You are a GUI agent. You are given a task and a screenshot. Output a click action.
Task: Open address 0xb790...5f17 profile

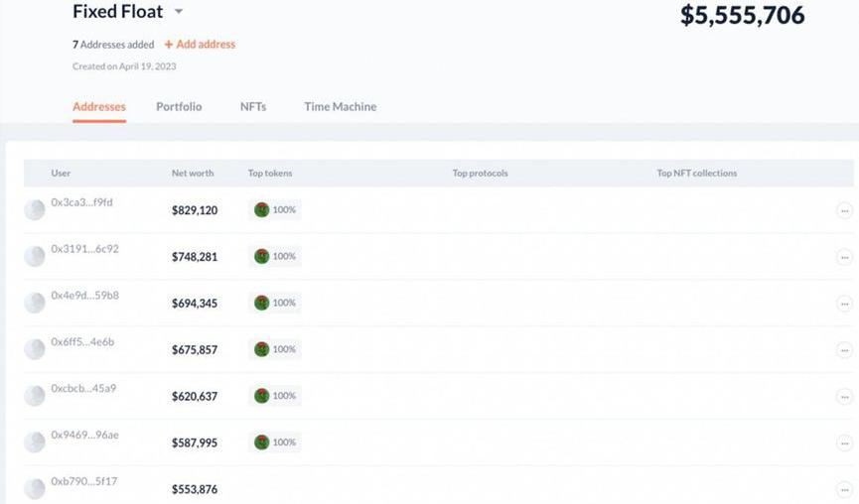coord(84,482)
